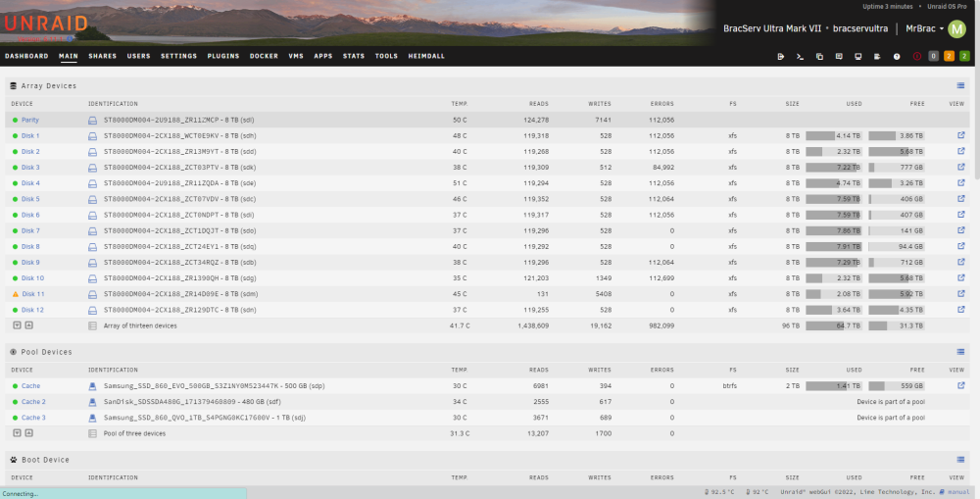
Task: Toggle spin state via Disk 2 status dot
Action: [15, 151]
